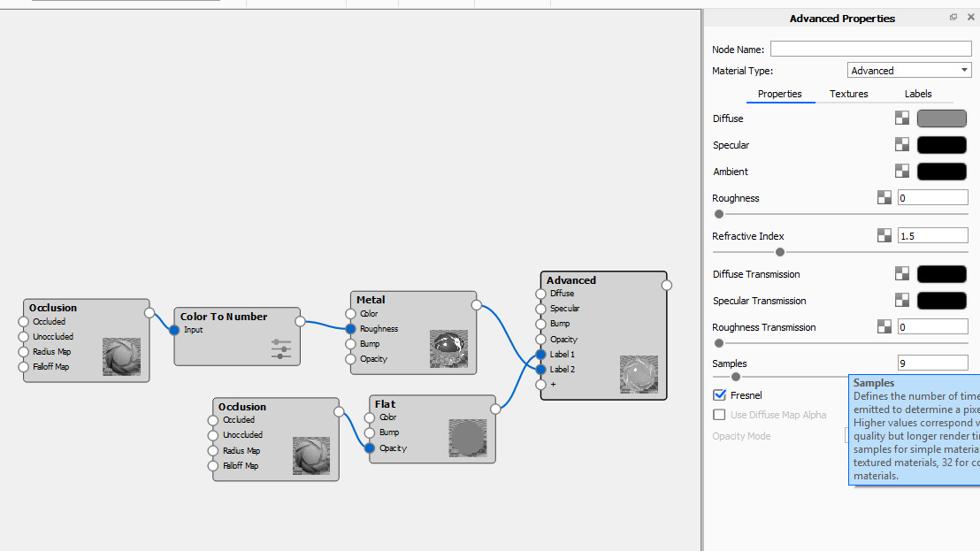Image resolution: width=980 pixels, height=551 pixels.
Task: Switch to the Labels tab
Action: pos(918,94)
